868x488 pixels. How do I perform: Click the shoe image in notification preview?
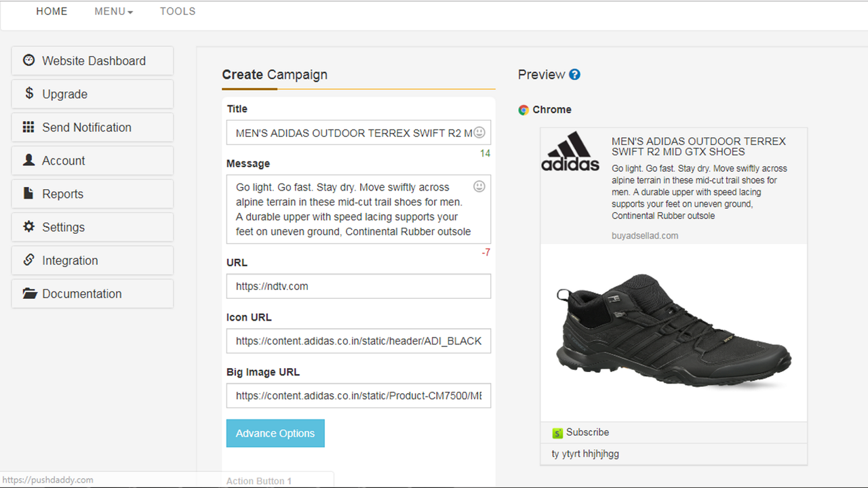[673, 332]
